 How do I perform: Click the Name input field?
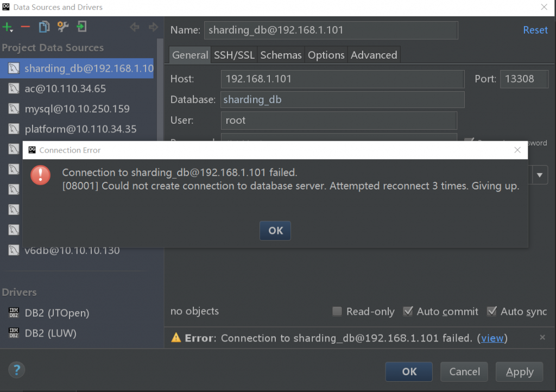pos(331,30)
